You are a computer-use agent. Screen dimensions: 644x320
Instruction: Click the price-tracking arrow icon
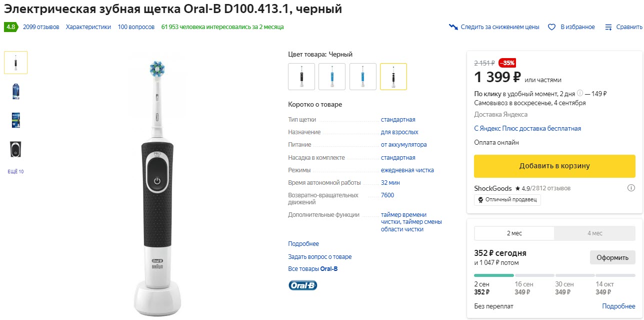[454, 27]
